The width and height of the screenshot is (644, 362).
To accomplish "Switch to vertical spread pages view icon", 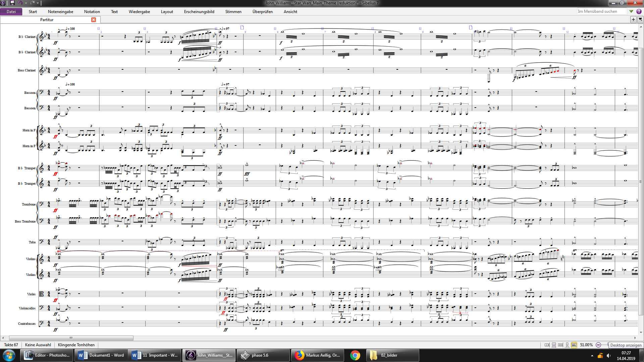I will [554, 345].
